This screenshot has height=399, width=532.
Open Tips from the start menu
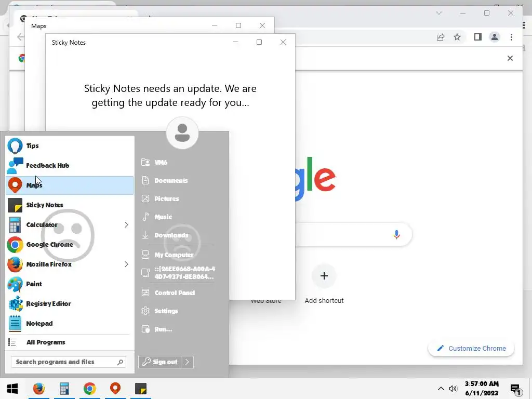coord(70,146)
